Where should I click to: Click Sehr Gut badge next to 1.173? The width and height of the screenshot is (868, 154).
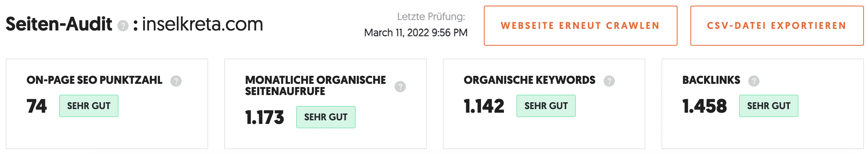pyautogui.click(x=326, y=117)
